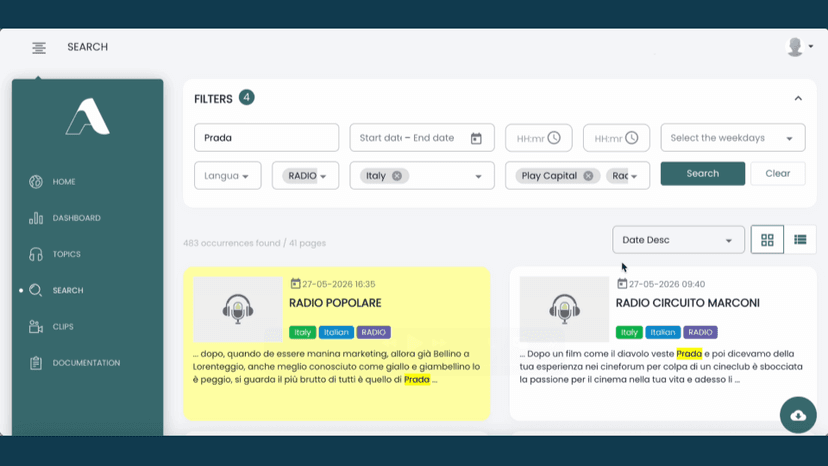The width and height of the screenshot is (828, 466).
Task: Switch to grid view
Action: (767, 240)
